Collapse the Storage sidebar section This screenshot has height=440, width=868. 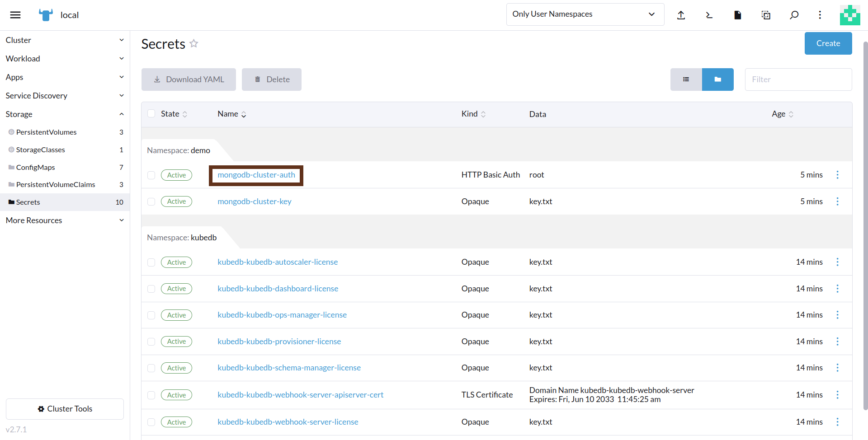click(65, 114)
